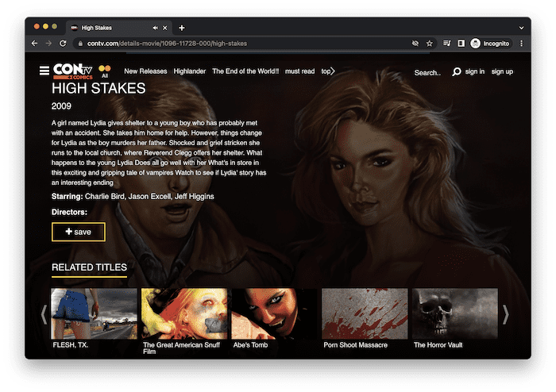Toggle the browser side panel icon

[461, 43]
